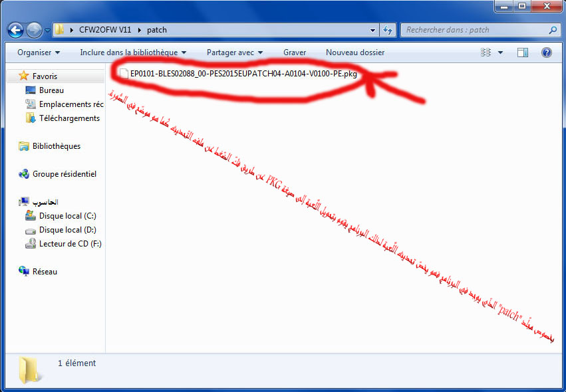The image size is (566, 392).
Task: Click the search magnifier icon
Action: click(552, 30)
